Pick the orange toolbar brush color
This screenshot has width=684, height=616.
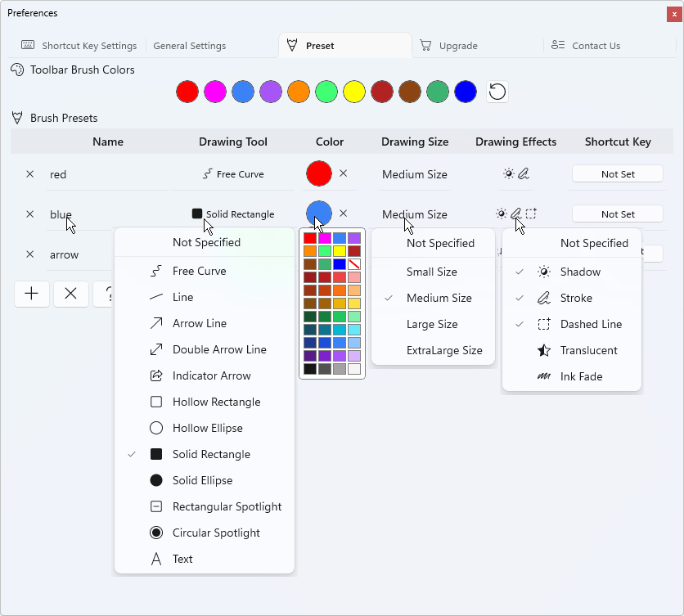click(x=299, y=92)
